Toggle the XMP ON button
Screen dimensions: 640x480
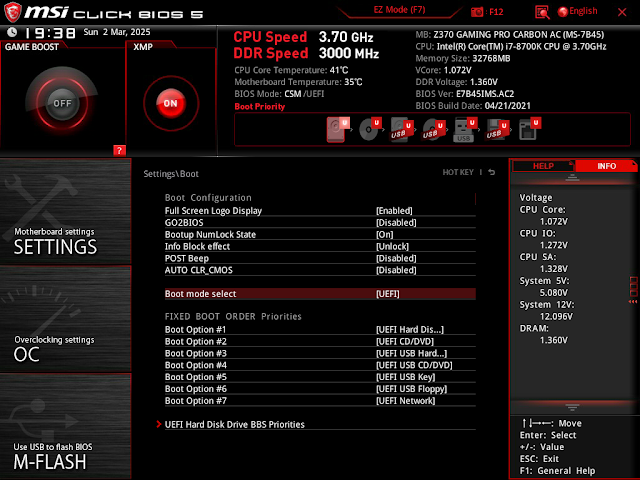[171, 103]
